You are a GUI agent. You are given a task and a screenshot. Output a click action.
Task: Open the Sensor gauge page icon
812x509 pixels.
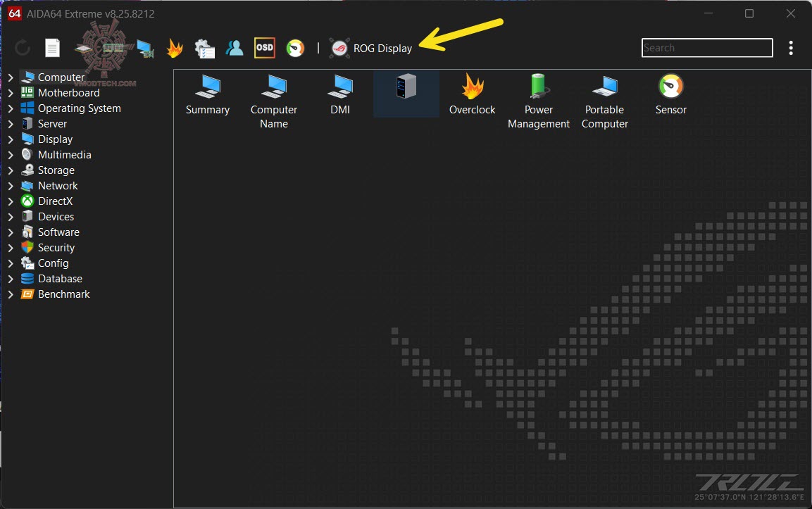tap(671, 95)
